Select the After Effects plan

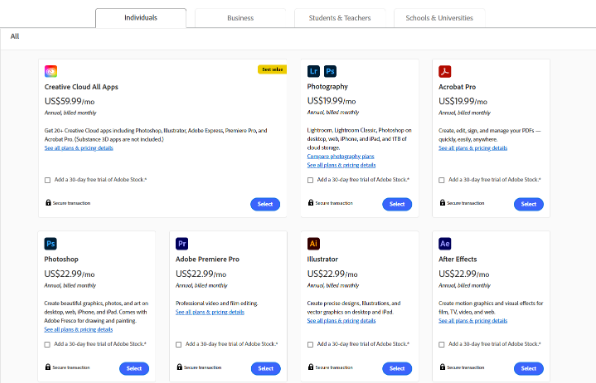pyautogui.click(x=529, y=368)
